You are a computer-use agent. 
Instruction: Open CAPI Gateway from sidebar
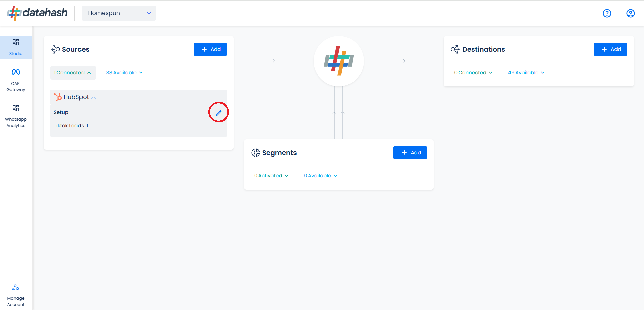point(16,80)
